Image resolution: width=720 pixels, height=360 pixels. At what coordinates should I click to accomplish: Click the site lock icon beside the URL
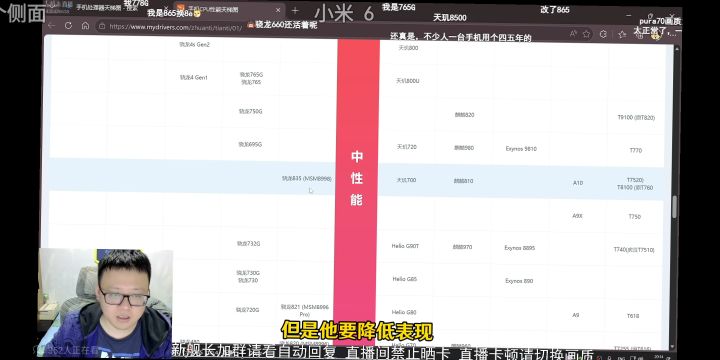102,26
